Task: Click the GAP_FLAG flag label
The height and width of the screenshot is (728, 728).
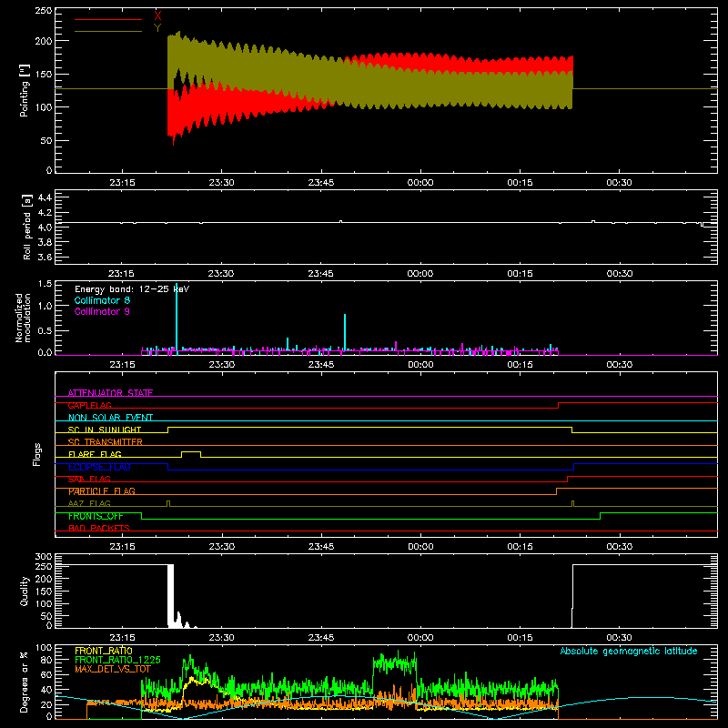Action: pos(89,405)
